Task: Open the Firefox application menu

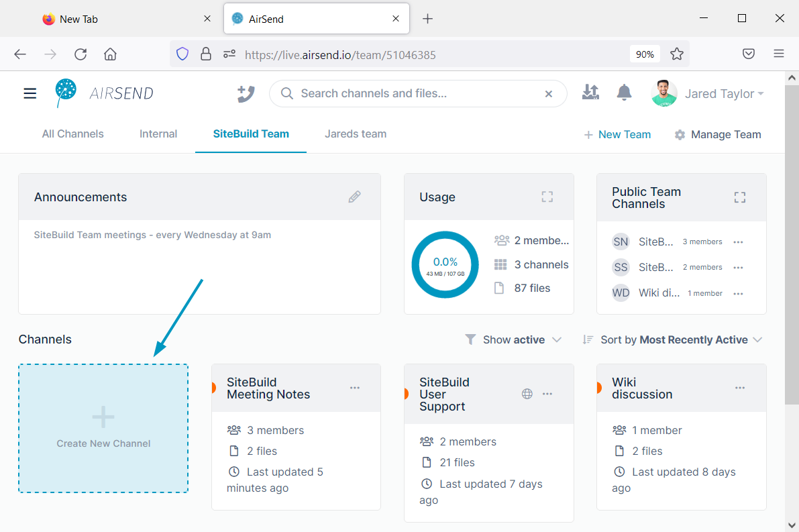Action: (779, 54)
